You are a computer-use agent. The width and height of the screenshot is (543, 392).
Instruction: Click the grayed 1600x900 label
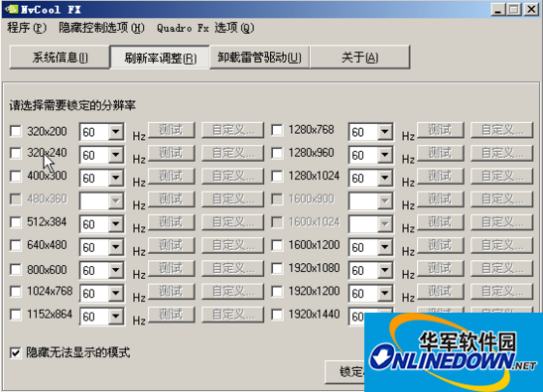(x=312, y=198)
